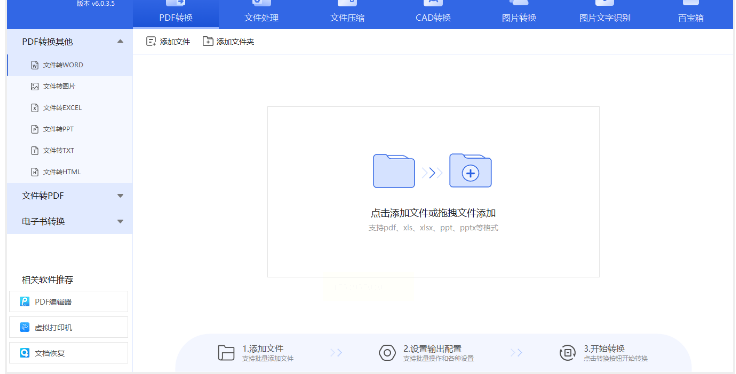Click the step 1 folder icon
Screen dimensions: 736x374
click(x=226, y=353)
